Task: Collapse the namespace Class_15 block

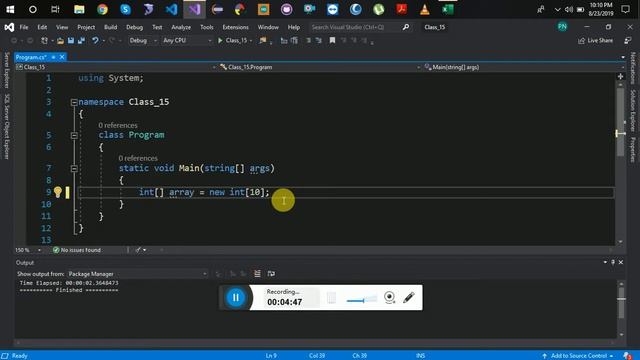Action: [74, 102]
